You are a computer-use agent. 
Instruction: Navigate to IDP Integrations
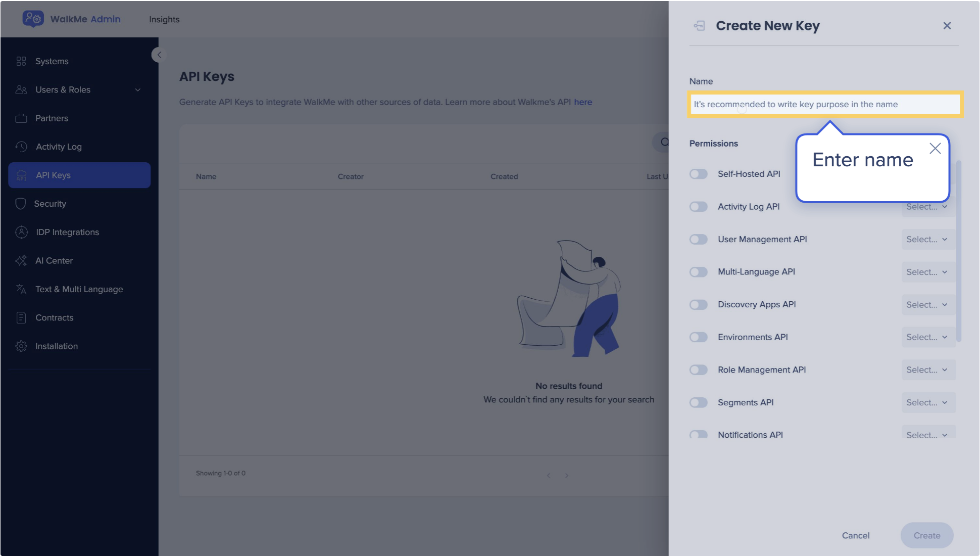(x=79, y=232)
